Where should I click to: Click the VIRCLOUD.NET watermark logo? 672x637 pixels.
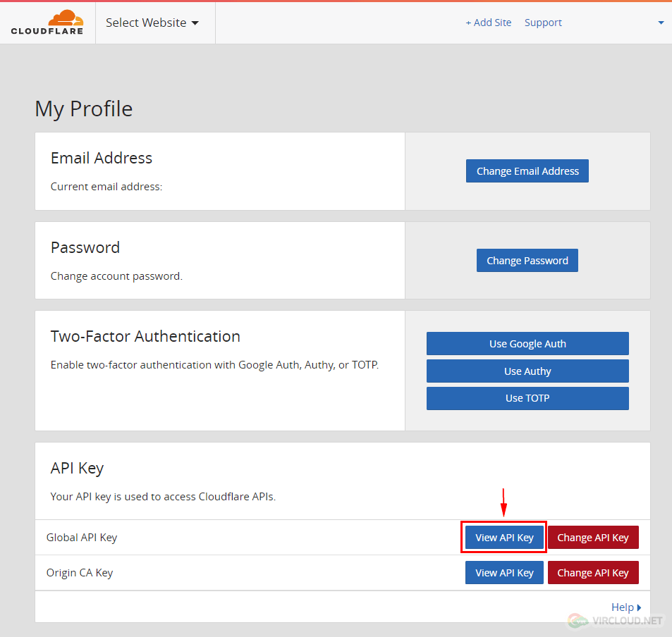[616, 620]
